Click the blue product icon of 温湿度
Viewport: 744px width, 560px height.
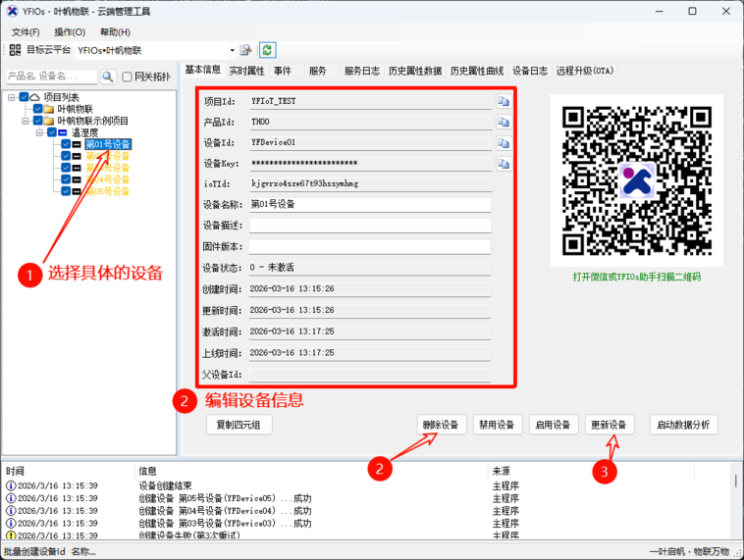pos(62,132)
